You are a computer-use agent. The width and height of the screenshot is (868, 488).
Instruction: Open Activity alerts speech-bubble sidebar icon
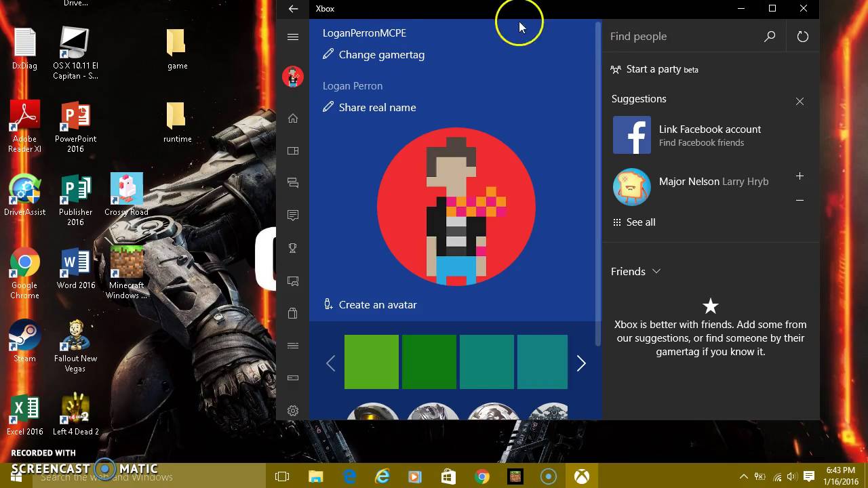[293, 216]
